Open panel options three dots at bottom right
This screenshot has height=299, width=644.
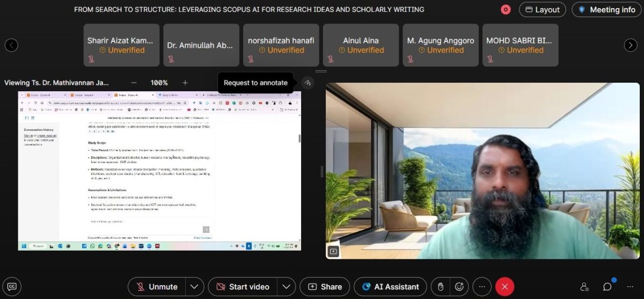[x=630, y=287]
